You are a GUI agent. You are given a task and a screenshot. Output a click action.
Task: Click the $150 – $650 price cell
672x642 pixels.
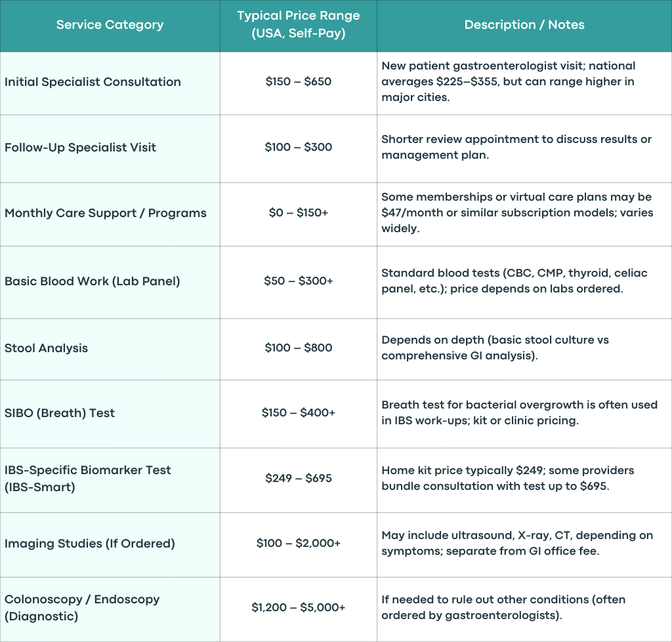(x=299, y=83)
